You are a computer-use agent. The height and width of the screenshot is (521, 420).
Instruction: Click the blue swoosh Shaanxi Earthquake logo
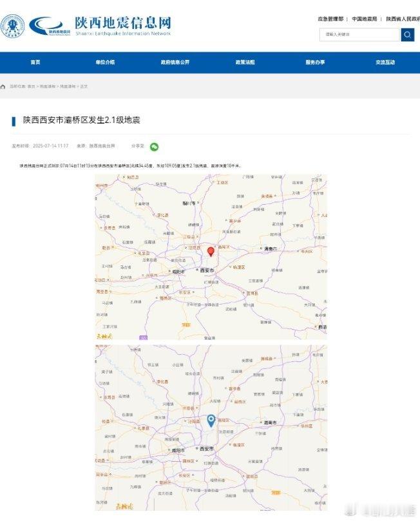pyautogui.click(x=50, y=26)
